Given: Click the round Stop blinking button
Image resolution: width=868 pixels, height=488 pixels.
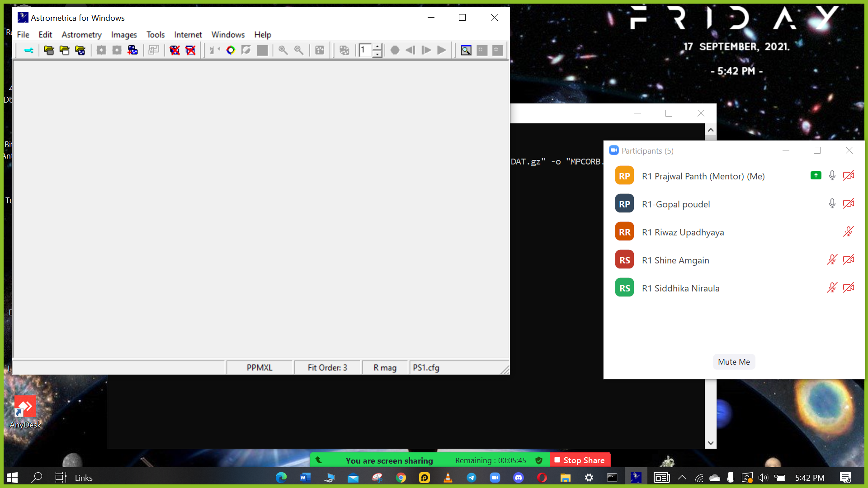Looking at the screenshot, I should pyautogui.click(x=395, y=50).
